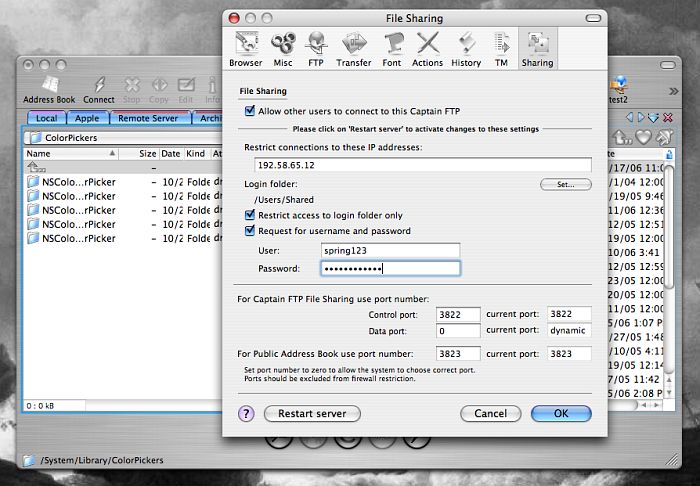This screenshot has width=700, height=486.
Task: Click the Public Address Book port field 3823
Action: [x=458, y=353]
